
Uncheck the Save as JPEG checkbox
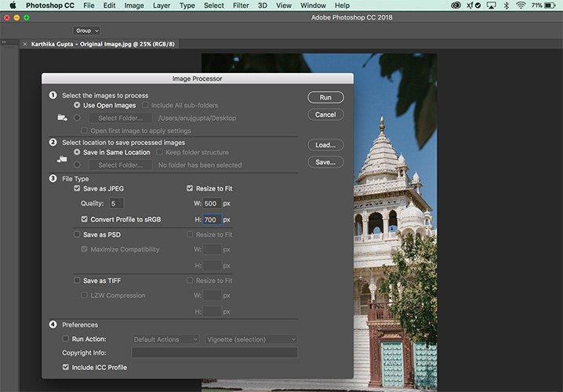77,189
